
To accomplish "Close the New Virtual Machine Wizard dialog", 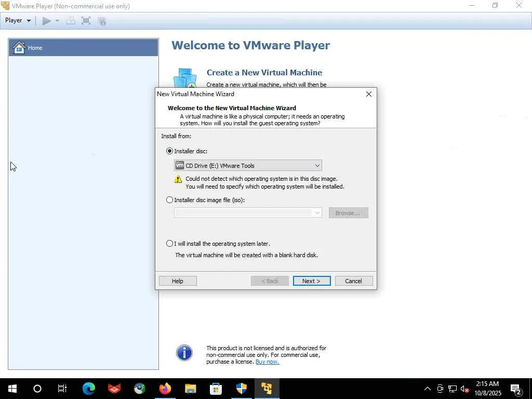I will [369, 94].
